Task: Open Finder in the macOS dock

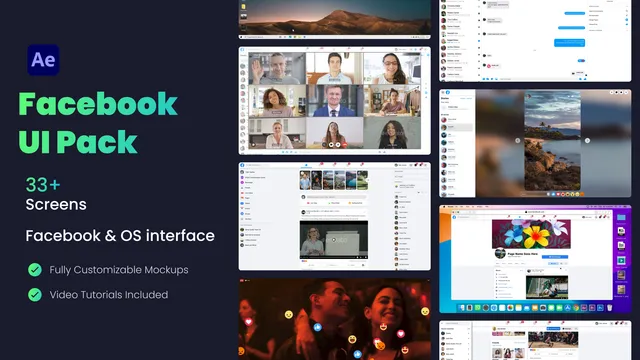Action: coord(462,308)
